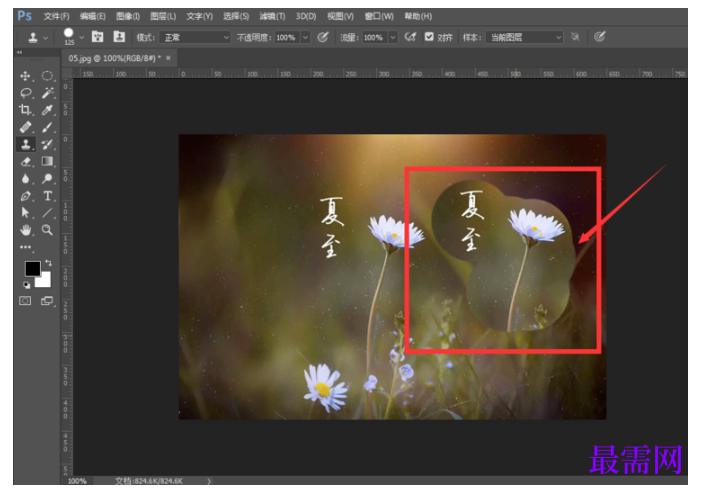
Task: Click the foreground black color swatch
Action: point(32,268)
